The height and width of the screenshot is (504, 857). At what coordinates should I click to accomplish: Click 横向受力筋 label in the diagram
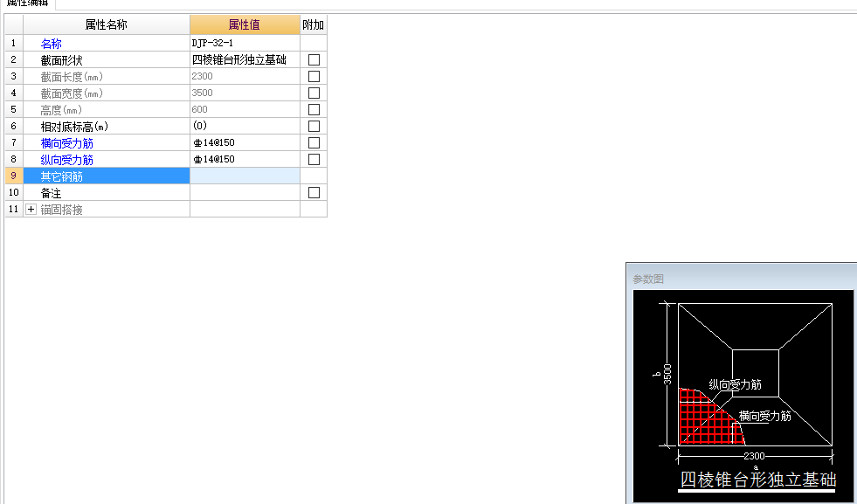765,416
